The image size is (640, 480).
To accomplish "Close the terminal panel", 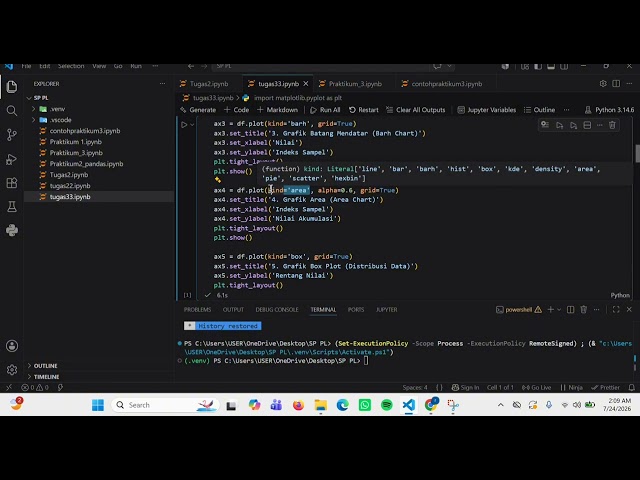I will [629, 309].
